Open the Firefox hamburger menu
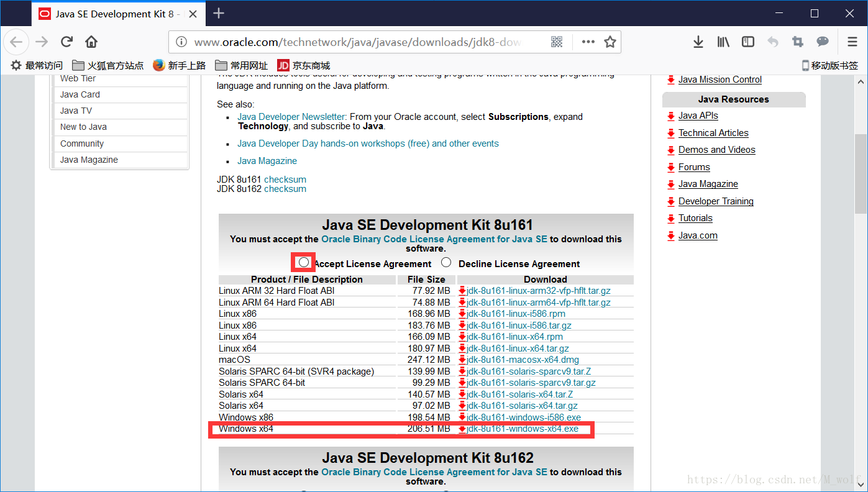Screen dimensions: 868x492 coord(852,42)
